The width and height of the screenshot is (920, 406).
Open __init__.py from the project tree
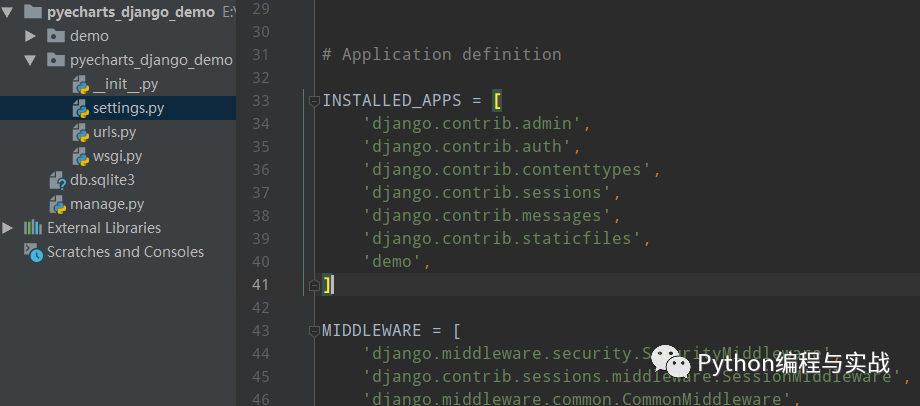[126, 85]
